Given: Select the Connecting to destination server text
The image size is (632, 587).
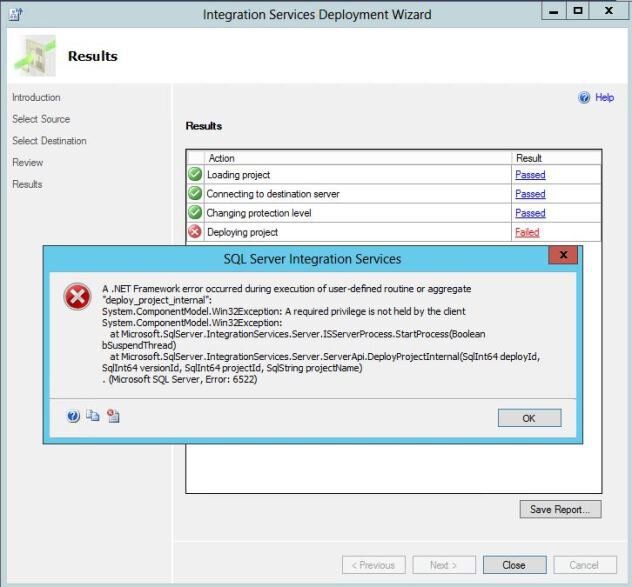Looking at the screenshot, I should (273, 194).
